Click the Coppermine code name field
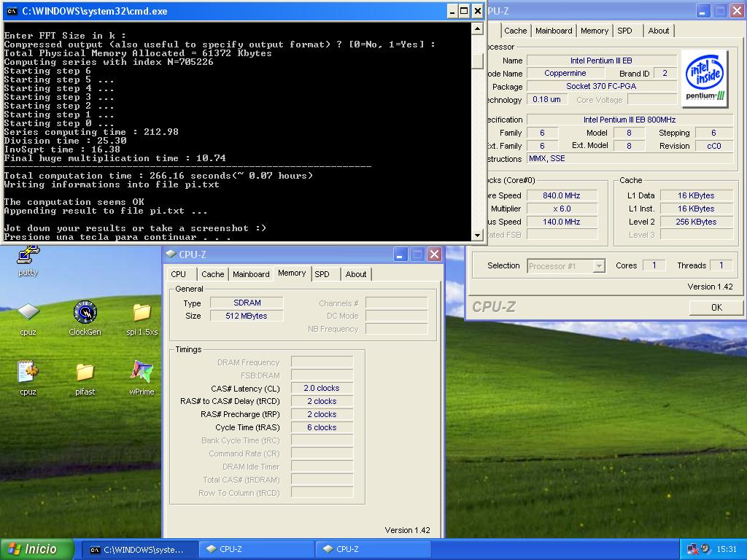 point(565,74)
